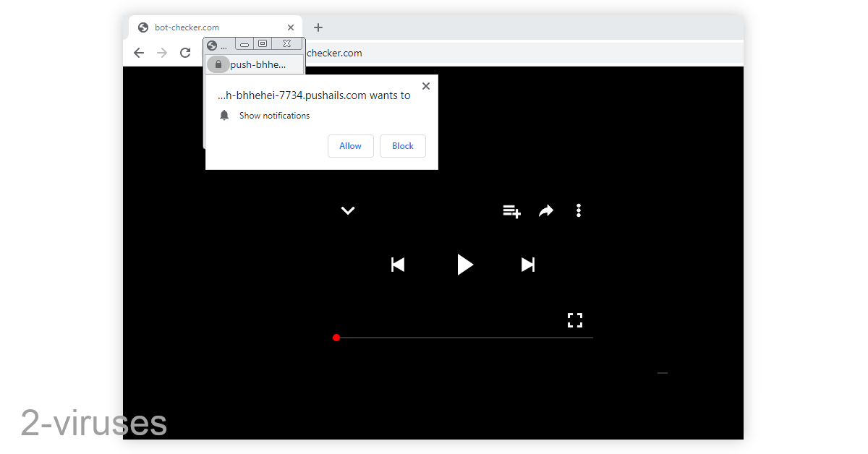868x454 pixels.
Task: Open the playback queue icon
Action: point(511,210)
